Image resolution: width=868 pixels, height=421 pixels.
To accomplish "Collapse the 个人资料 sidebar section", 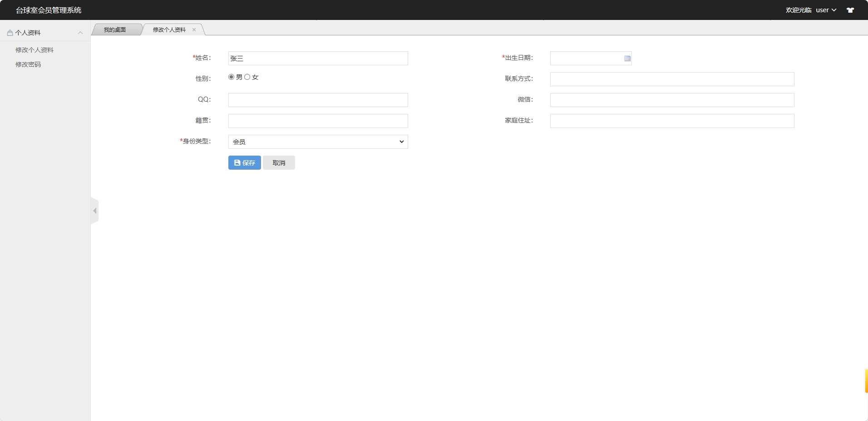I will [80, 33].
